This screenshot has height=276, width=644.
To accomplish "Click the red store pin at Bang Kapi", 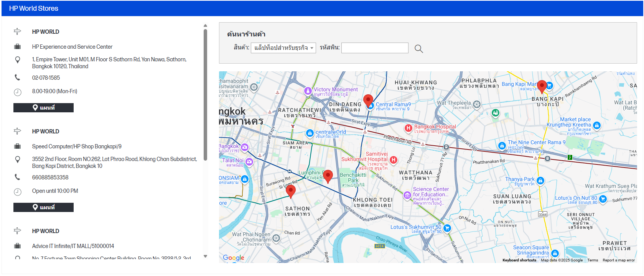I will click(542, 86).
